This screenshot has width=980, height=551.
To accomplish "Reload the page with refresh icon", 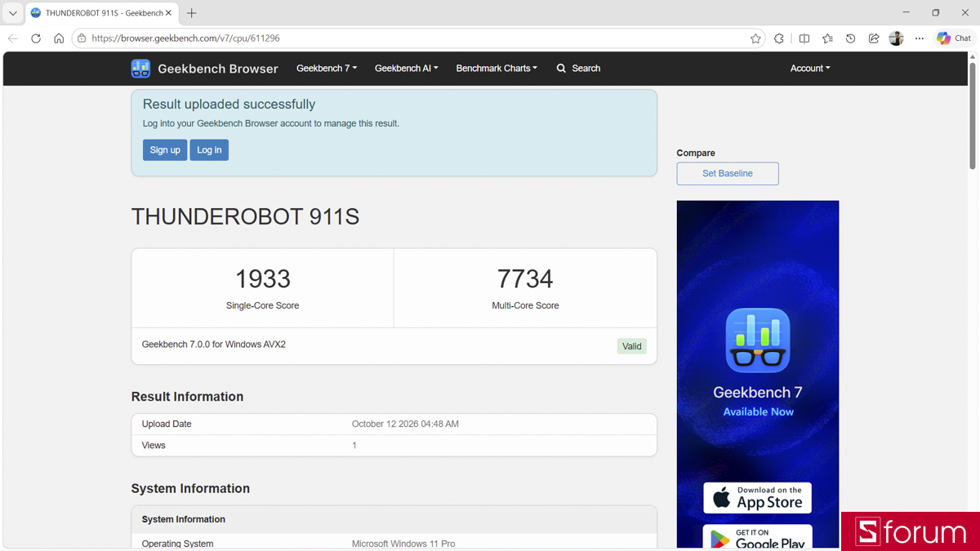I will (36, 38).
